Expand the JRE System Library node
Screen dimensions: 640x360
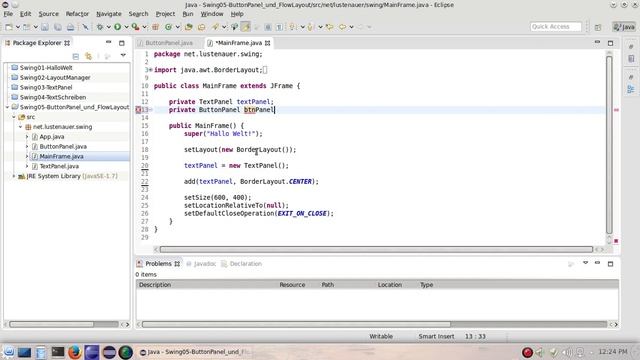pyautogui.click(x=14, y=176)
